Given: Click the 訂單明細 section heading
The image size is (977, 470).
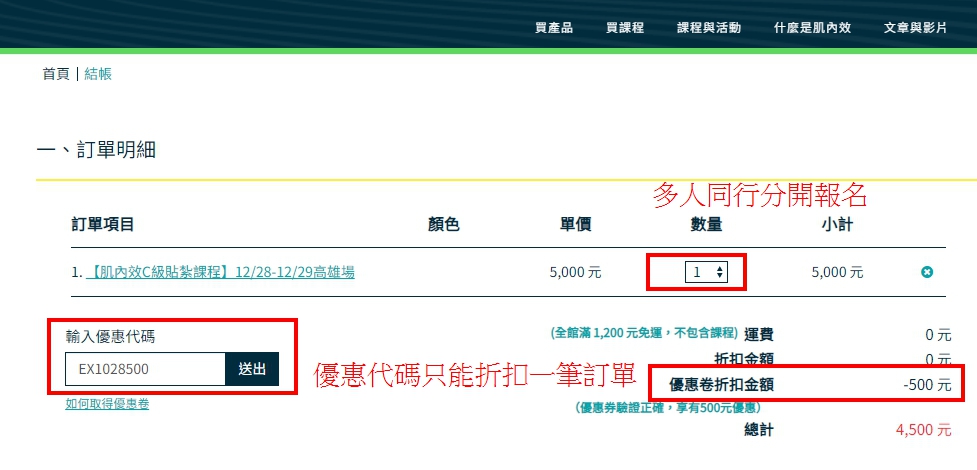Looking at the screenshot, I should (96, 150).
